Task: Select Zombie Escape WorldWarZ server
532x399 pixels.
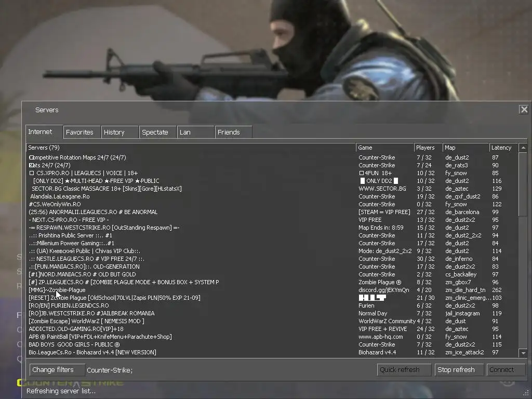Action: tap(272, 321)
